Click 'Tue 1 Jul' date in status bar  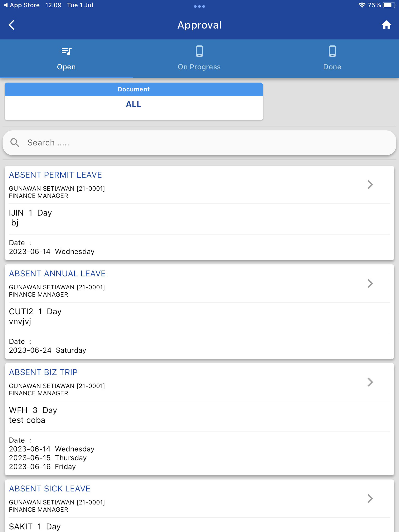[80, 5]
